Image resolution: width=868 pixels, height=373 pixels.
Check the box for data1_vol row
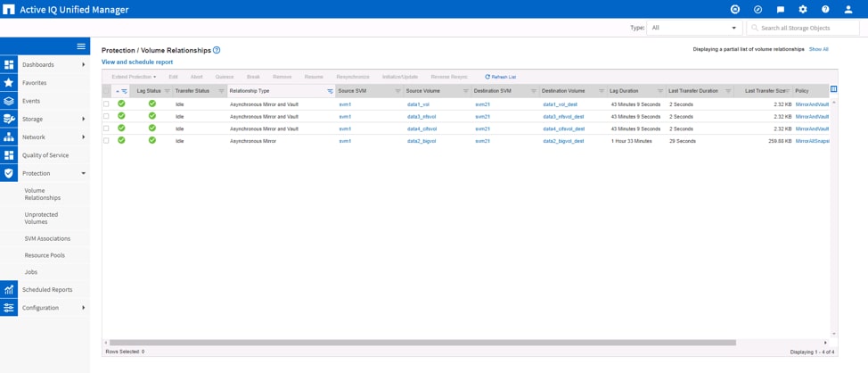pyautogui.click(x=106, y=104)
